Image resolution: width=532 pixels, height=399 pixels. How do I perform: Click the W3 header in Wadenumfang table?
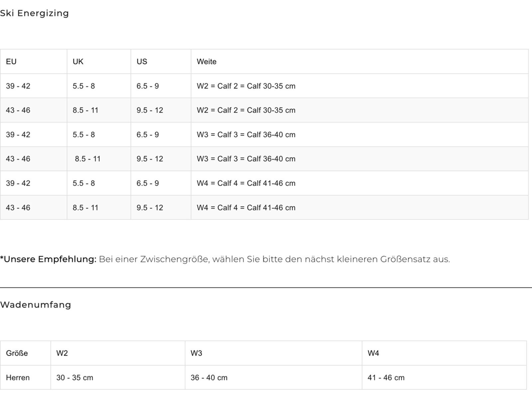[273, 353]
